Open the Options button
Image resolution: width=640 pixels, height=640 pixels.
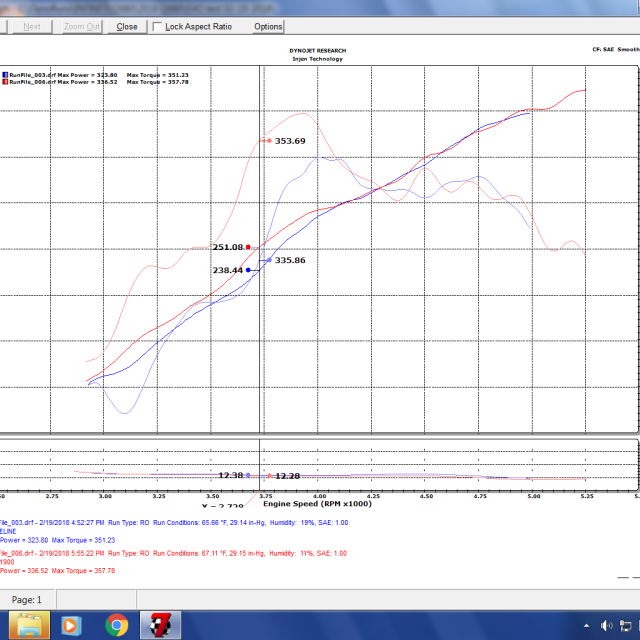coord(268,27)
